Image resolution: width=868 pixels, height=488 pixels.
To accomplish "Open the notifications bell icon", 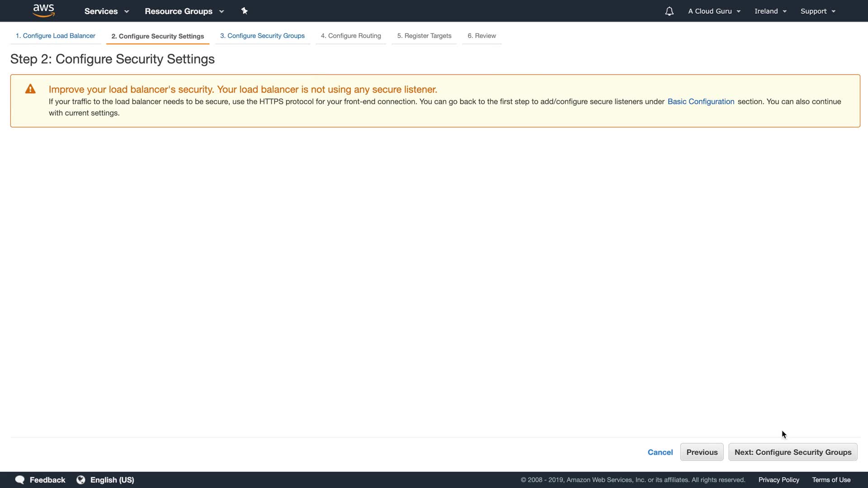I will (x=669, y=11).
